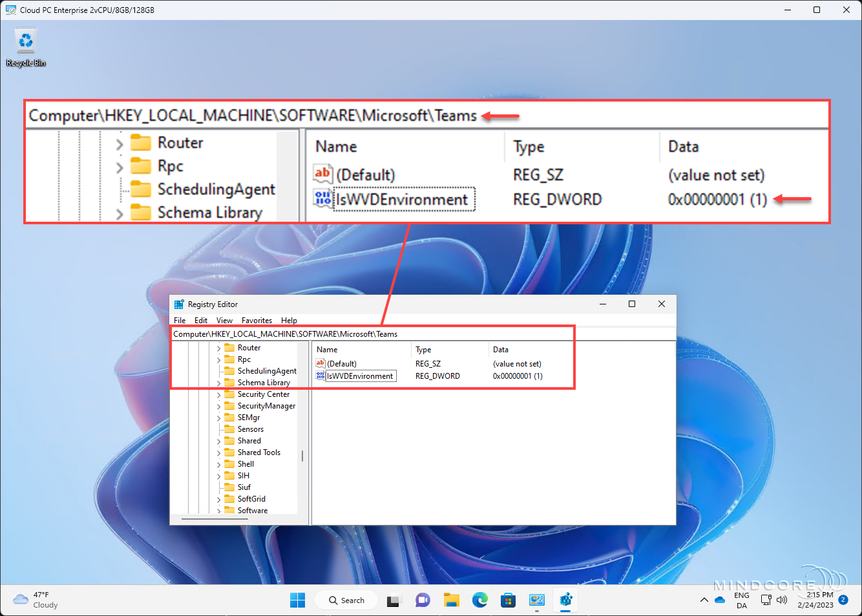Open the Microsoft Store
This screenshot has width=862, height=616.
(x=509, y=600)
